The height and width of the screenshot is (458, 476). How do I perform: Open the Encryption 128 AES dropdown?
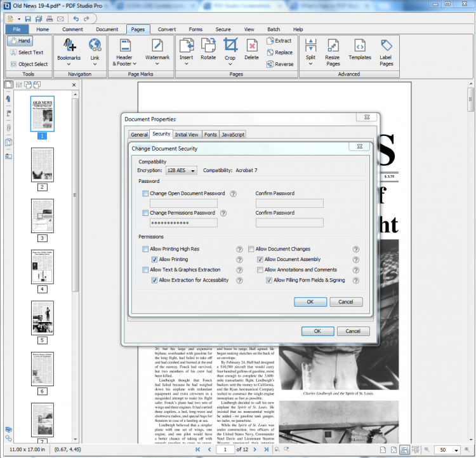pos(182,170)
